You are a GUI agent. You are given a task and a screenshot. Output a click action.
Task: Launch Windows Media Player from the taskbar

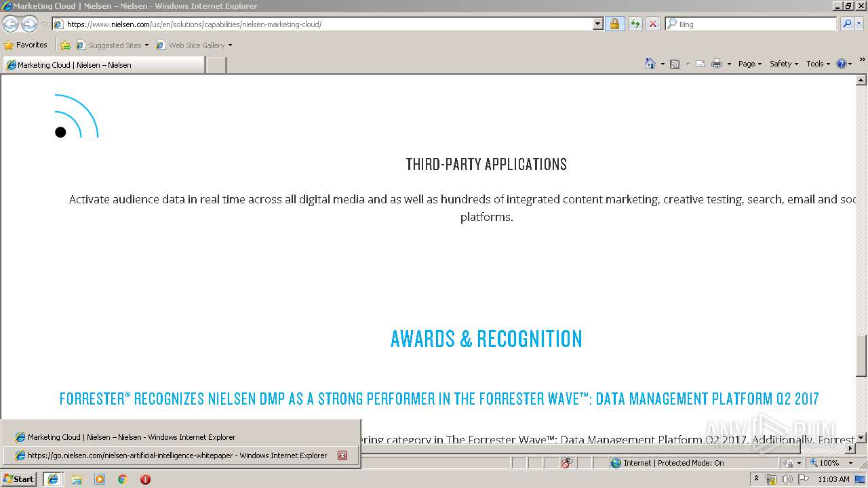100,479
